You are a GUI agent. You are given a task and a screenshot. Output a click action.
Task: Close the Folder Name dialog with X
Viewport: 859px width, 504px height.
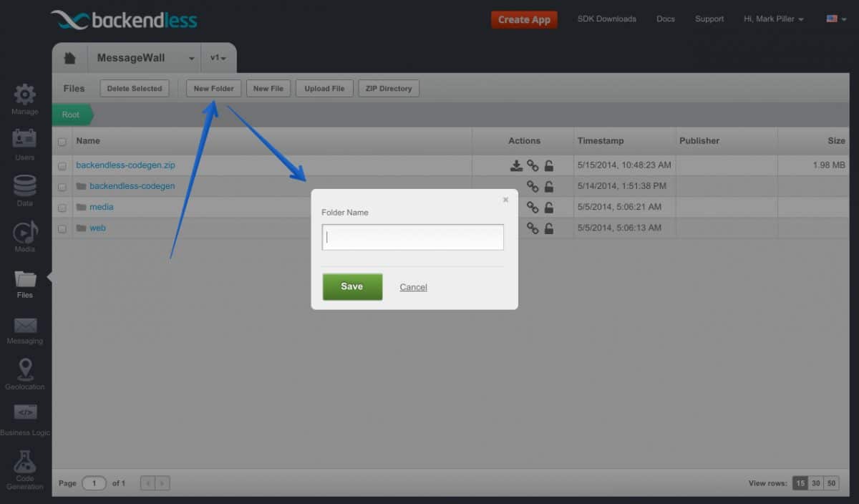(x=505, y=200)
